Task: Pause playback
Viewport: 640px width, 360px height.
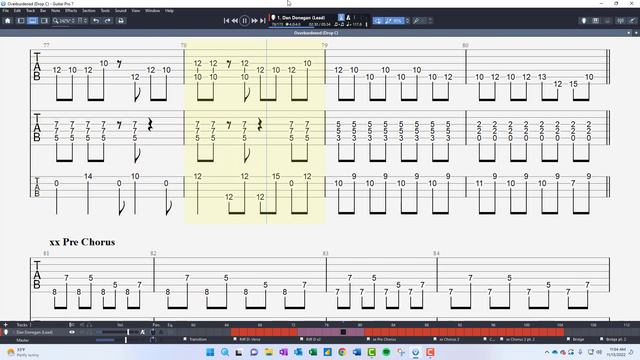Action: pyautogui.click(x=244, y=20)
